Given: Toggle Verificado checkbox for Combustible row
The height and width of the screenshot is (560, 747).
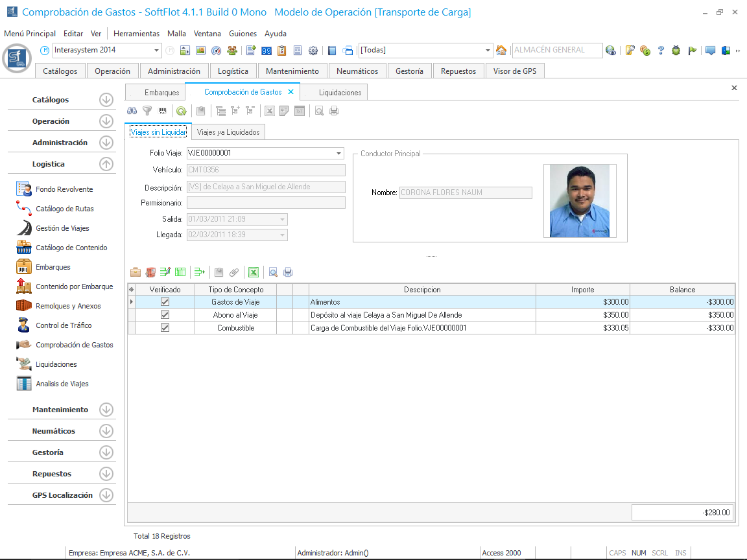Looking at the screenshot, I should pos(165,328).
